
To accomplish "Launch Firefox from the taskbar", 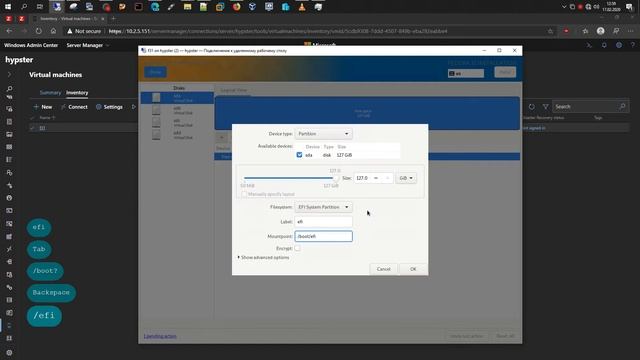I will point(236,7).
